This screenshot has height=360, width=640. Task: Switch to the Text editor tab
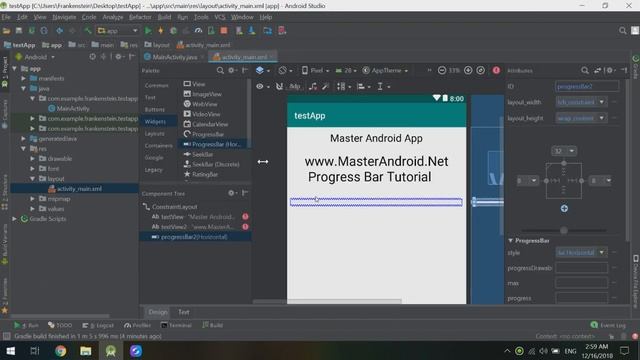pos(184,312)
